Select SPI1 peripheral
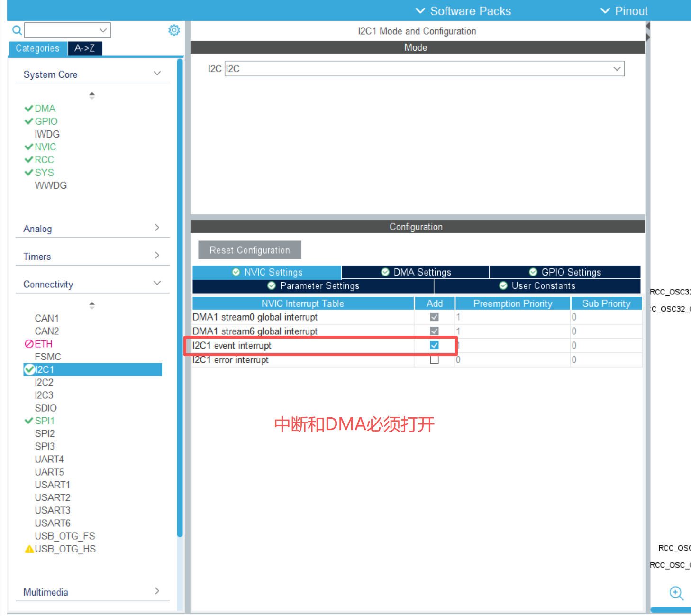The width and height of the screenshot is (691, 616). point(45,421)
